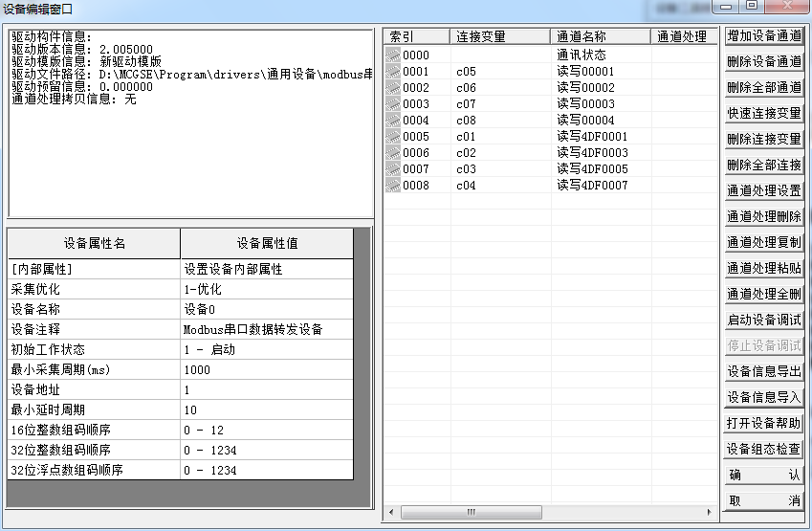
Task: Select c08 connected variable
Action: point(466,121)
